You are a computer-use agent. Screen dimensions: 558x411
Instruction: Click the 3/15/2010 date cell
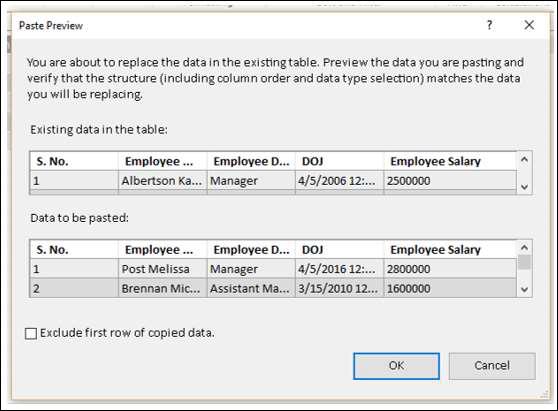(339, 288)
